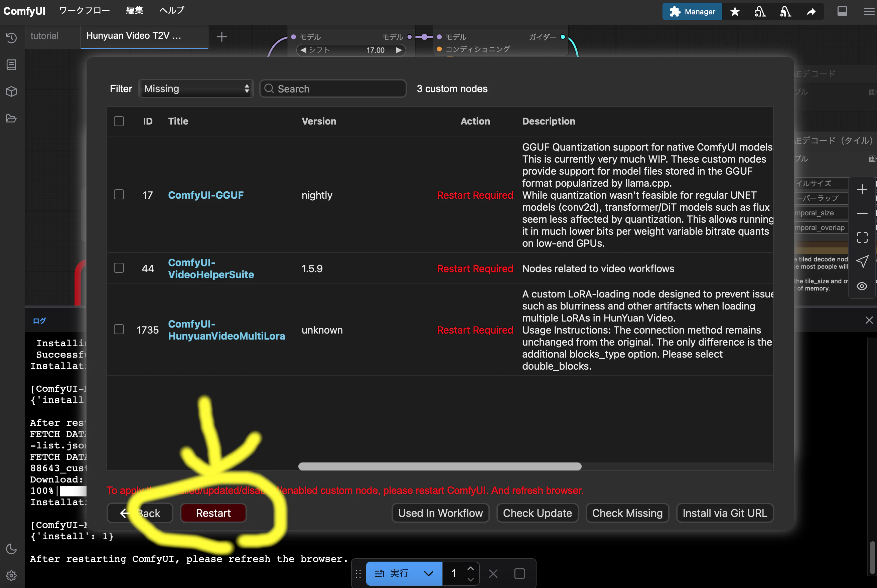Click the share arrow icon in toolbar

click(811, 12)
